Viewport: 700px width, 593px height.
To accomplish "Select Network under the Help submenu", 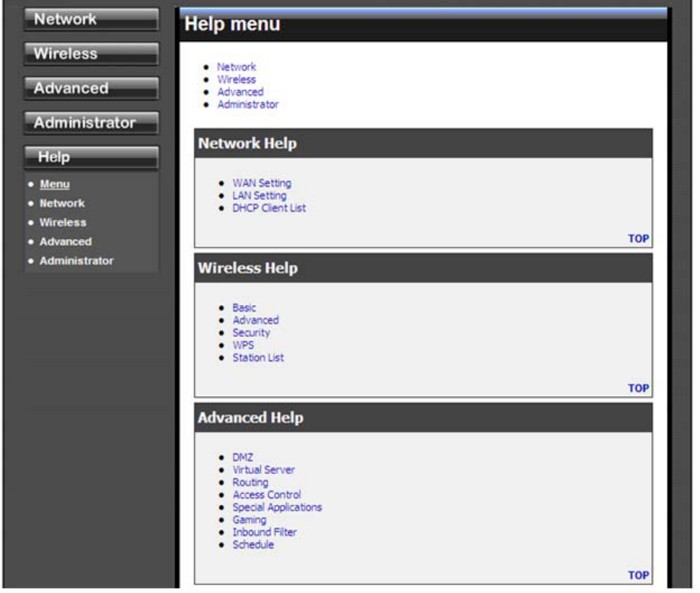I will (x=62, y=203).
